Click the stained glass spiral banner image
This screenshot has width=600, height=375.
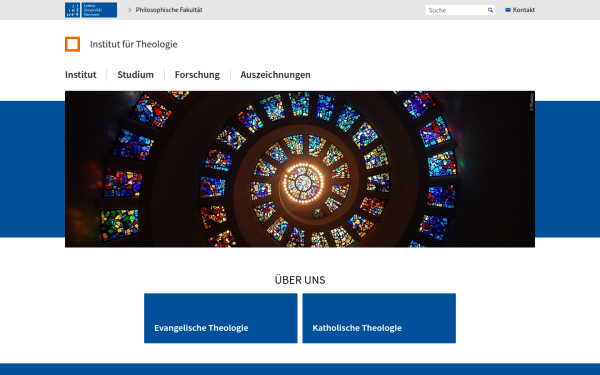[300, 169]
